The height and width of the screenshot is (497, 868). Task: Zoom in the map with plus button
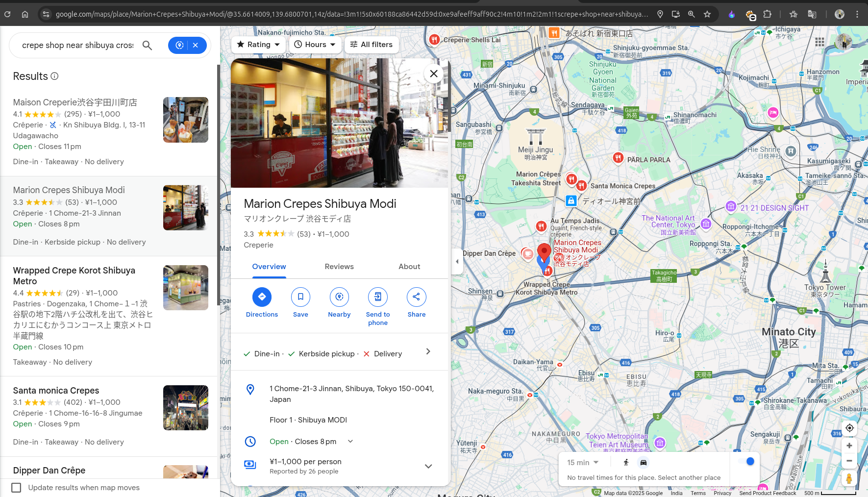click(849, 446)
